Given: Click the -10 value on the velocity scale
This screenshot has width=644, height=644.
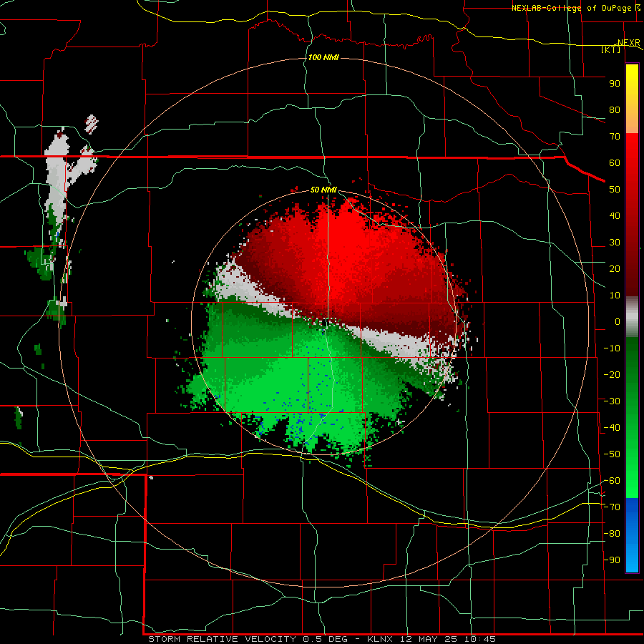Looking at the screenshot, I should (x=612, y=348).
